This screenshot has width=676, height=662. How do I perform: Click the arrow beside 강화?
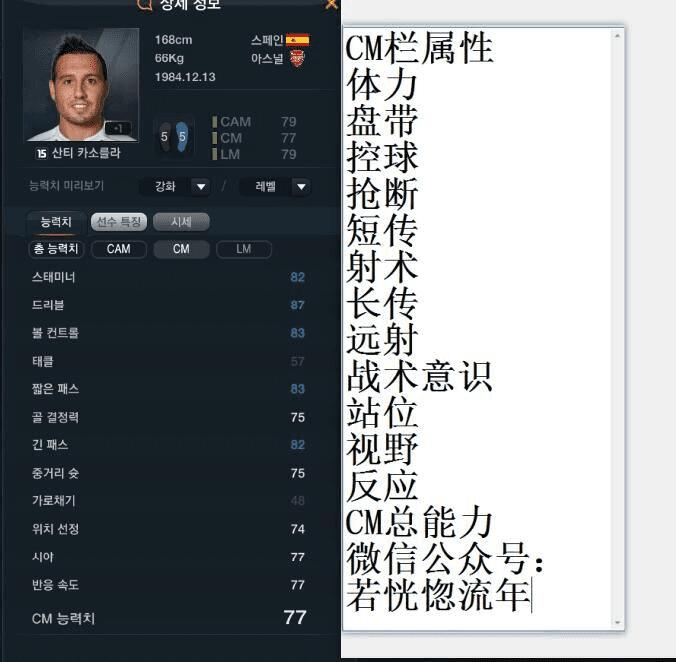(200, 187)
